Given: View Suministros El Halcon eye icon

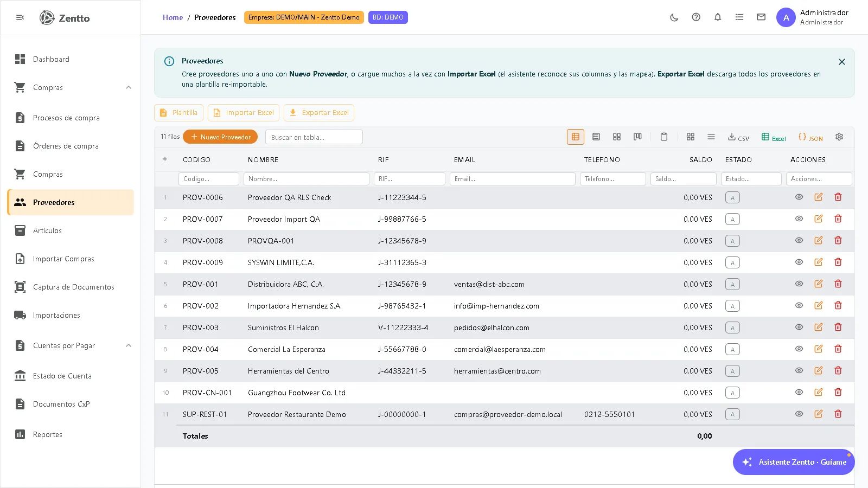Looking at the screenshot, I should [x=799, y=328].
